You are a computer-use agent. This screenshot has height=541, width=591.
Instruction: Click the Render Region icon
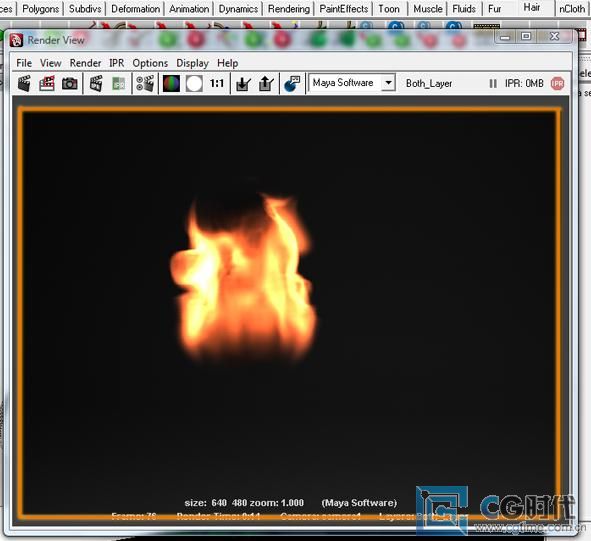pos(47,83)
